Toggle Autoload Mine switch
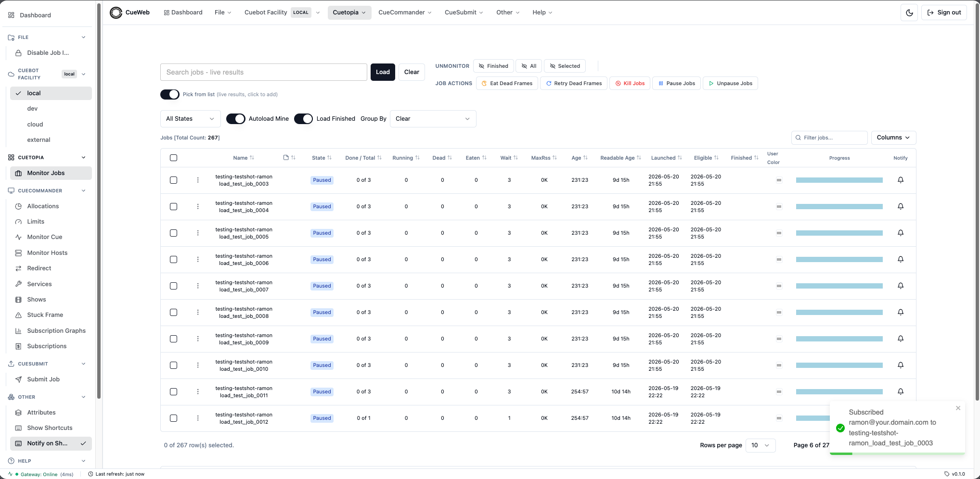 (x=236, y=119)
